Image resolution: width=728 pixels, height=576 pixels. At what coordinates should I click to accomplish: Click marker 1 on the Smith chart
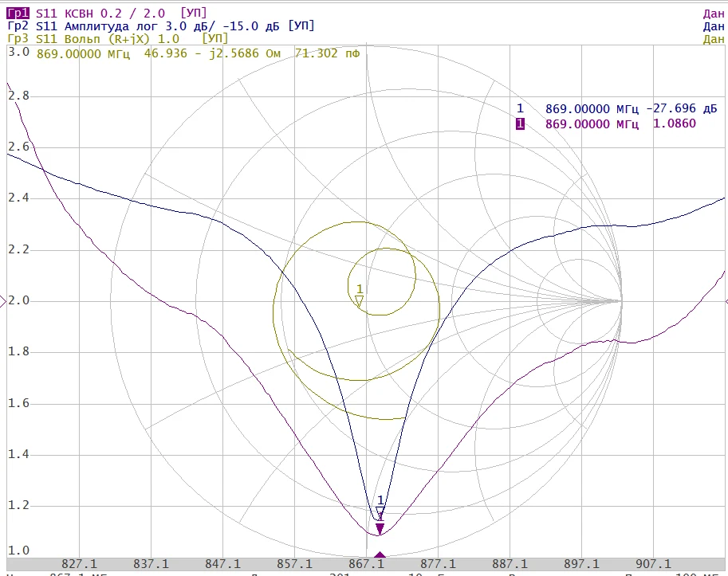360,300
